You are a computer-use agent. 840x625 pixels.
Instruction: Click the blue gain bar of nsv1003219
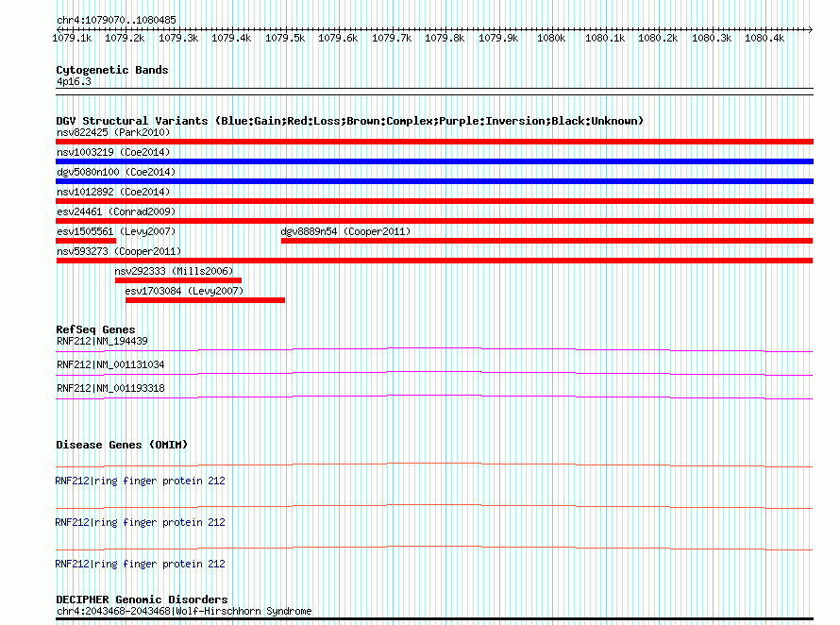click(434, 161)
